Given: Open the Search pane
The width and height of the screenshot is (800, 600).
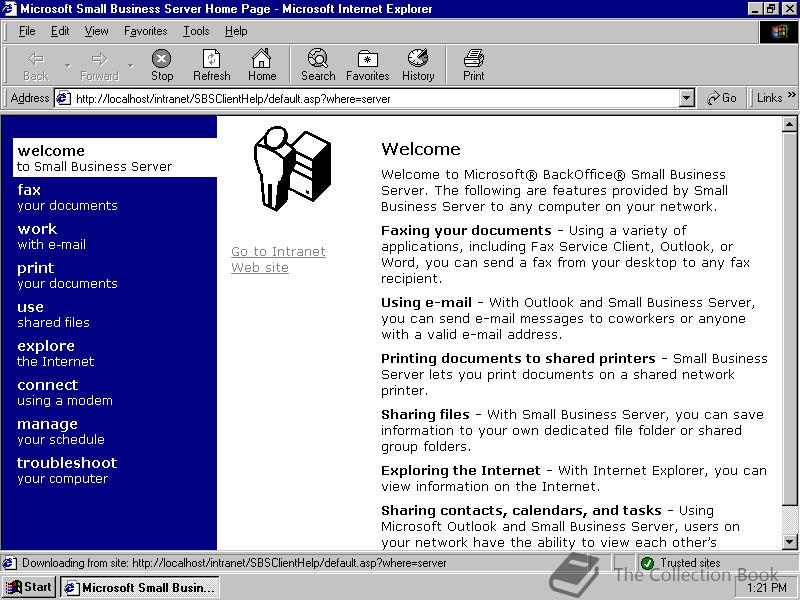Looking at the screenshot, I should coord(318,65).
